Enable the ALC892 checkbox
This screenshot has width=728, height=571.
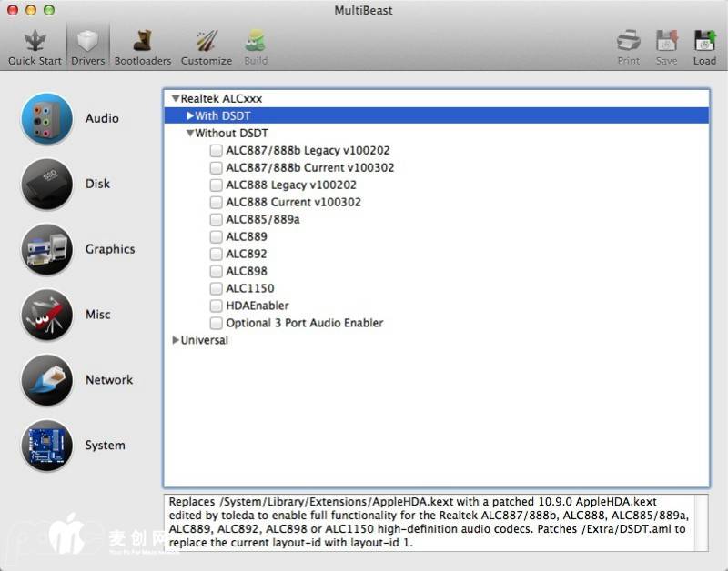point(217,254)
